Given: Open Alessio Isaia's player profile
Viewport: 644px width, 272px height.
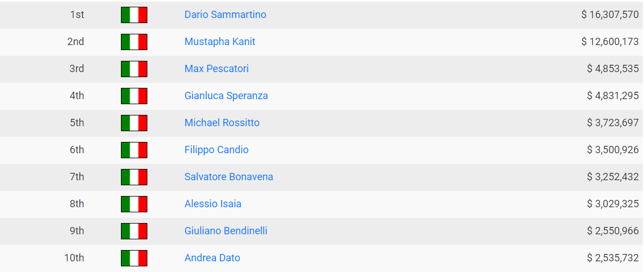Looking at the screenshot, I should point(213,204).
